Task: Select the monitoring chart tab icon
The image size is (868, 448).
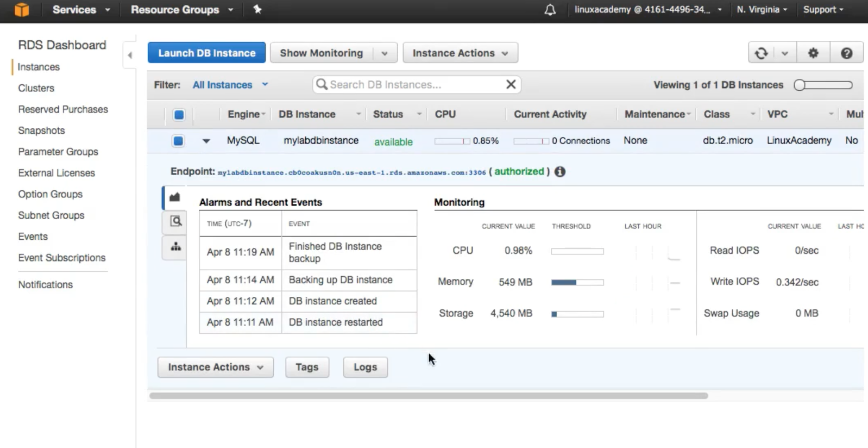Action: tap(175, 197)
